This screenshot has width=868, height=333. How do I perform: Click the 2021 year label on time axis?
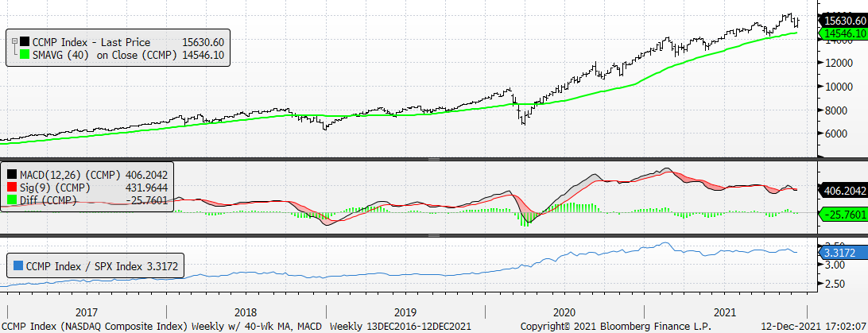coord(725,312)
